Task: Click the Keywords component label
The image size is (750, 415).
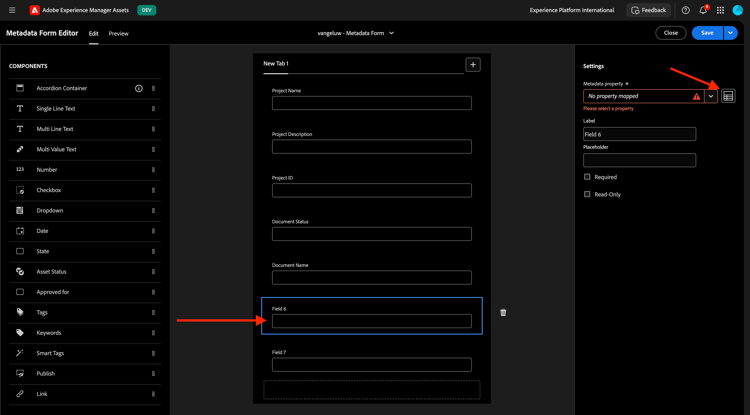Action: pos(49,333)
